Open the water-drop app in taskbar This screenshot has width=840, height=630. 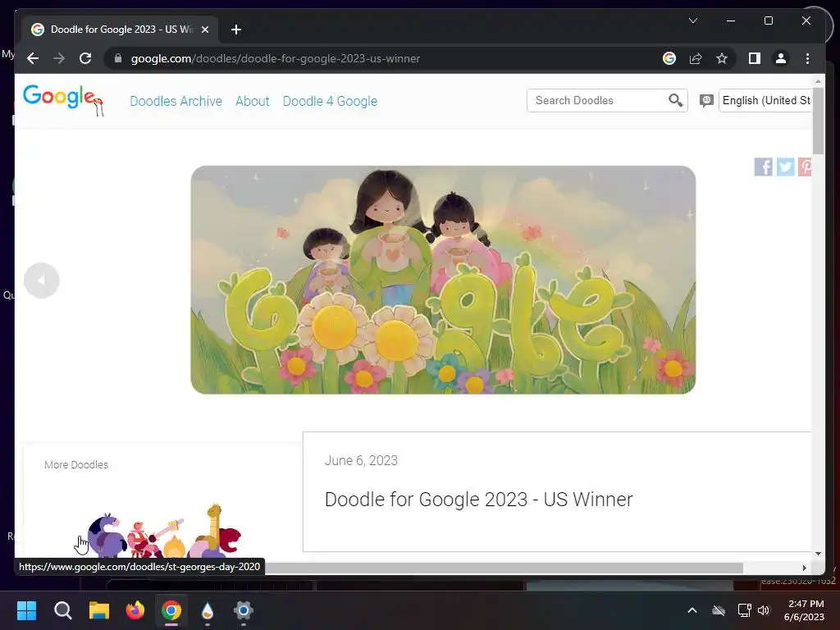coord(208,610)
